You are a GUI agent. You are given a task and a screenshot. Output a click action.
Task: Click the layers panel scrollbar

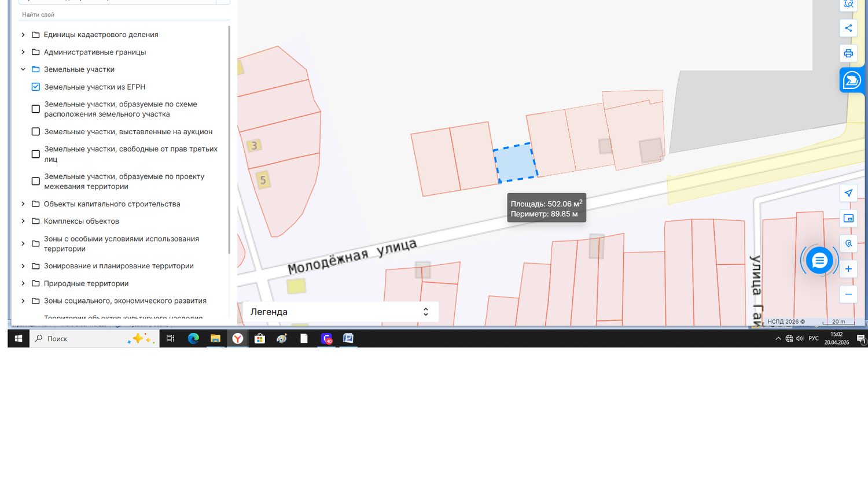(229, 139)
